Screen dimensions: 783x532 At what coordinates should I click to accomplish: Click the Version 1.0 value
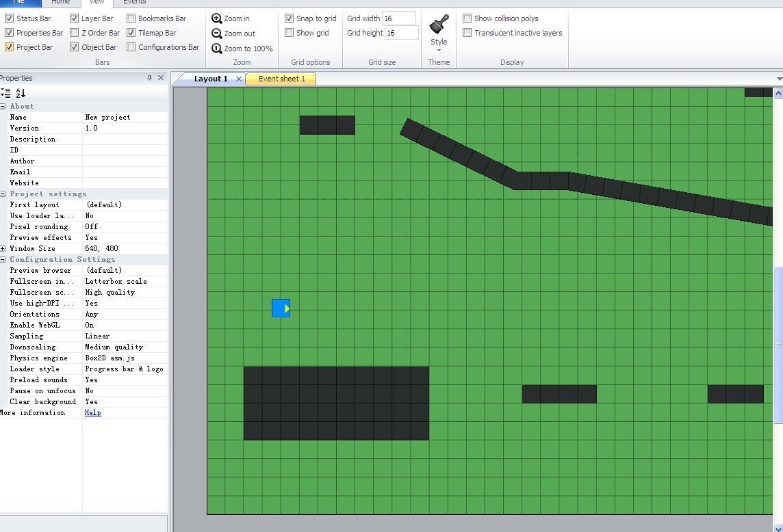click(125, 129)
